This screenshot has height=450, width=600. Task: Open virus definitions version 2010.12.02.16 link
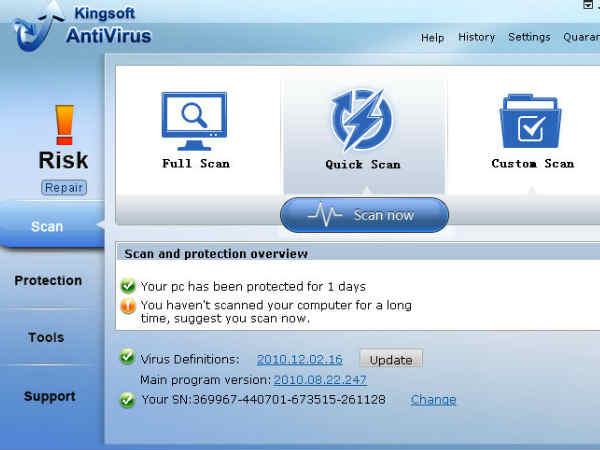(300, 359)
